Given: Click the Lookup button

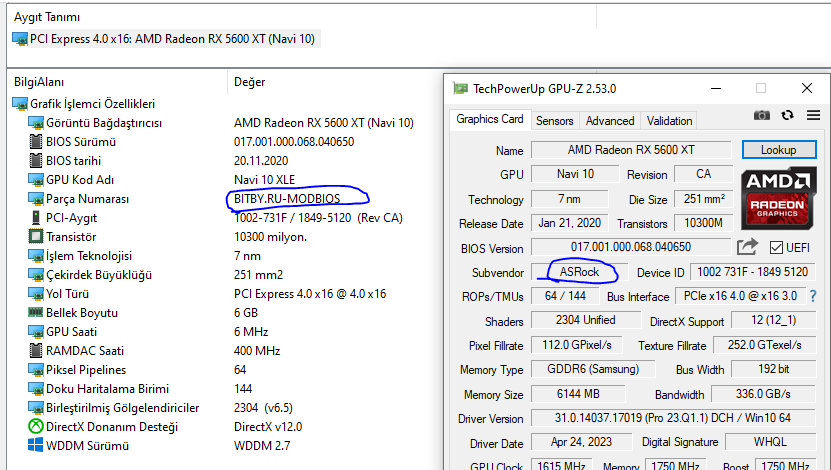Looking at the screenshot, I should (x=779, y=150).
